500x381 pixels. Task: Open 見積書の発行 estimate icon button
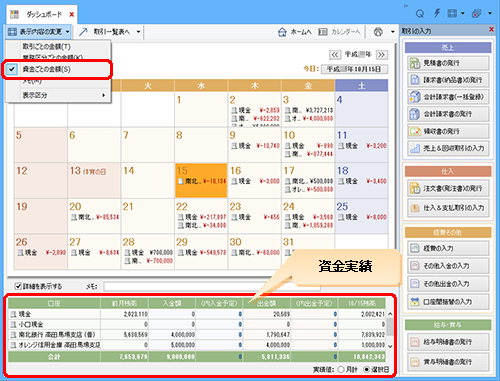[x=415, y=63]
